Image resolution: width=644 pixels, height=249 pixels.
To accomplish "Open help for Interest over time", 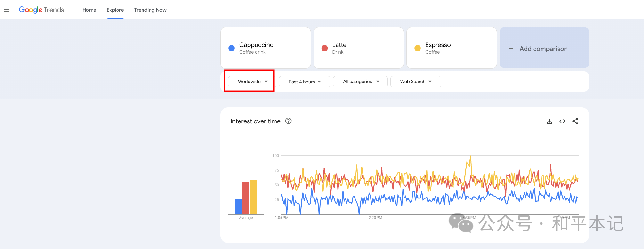I will [288, 121].
